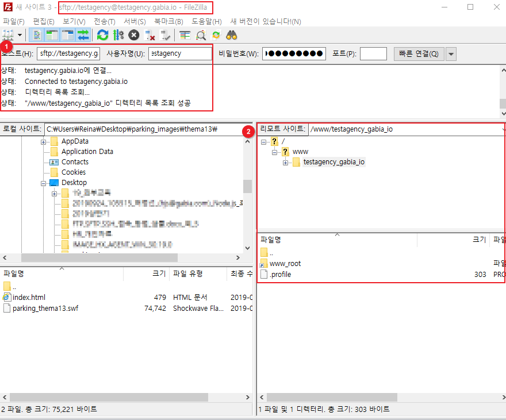Toggle the local directory tree icon
This screenshot has width=506, height=420.
coord(52,35)
